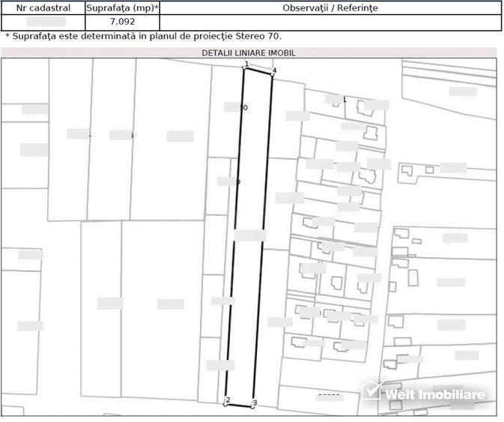This screenshot has width=504, height=422.
Task: Click vertex point 3 on the parcel
Action: [x=253, y=407]
